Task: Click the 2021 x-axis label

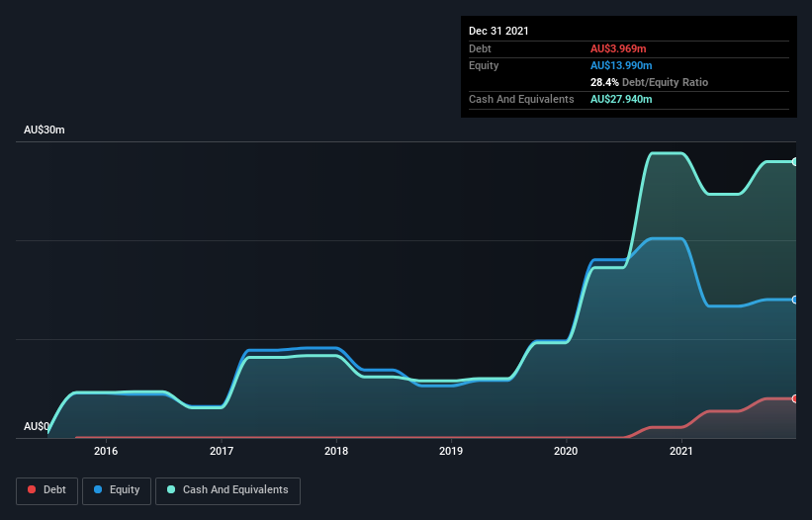Action: click(x=681, y=451)
